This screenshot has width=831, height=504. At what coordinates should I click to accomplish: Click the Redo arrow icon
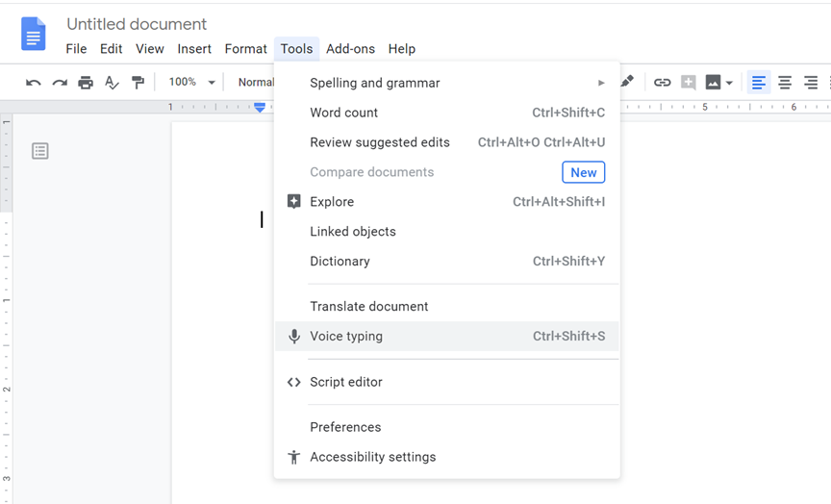(x=60, y=83)
